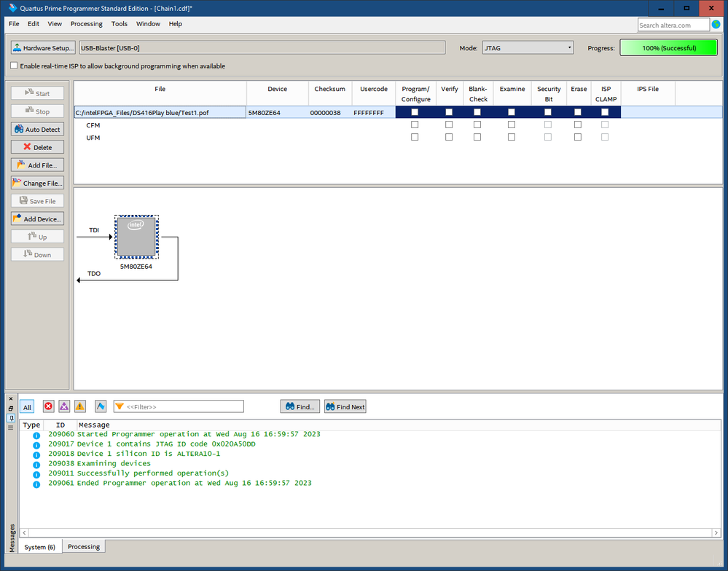728x571 pixels.
Task: Open Hardware Setup dialog
Action: (x=43, y=48)
